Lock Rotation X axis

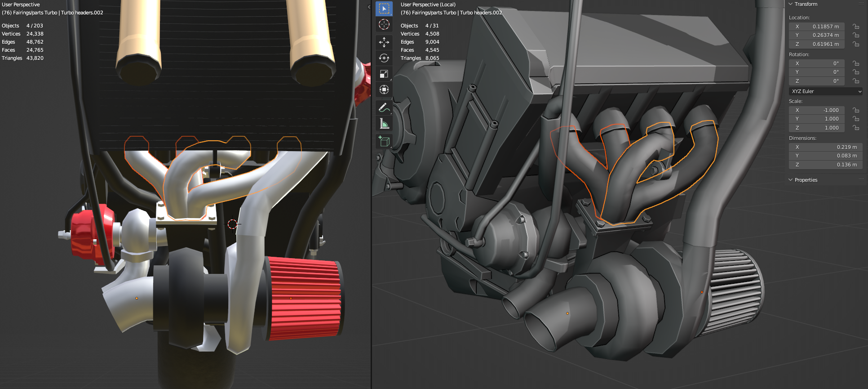[856, 63]
